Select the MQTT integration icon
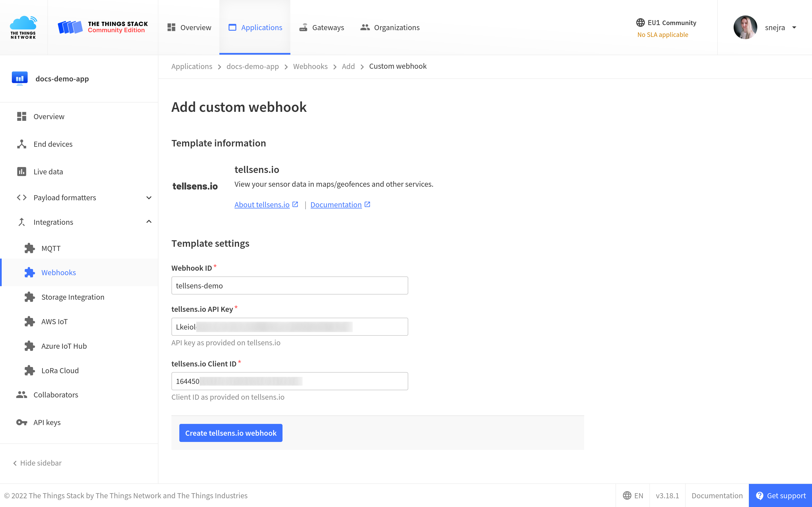812x507 pixels. tap(30, 248)
